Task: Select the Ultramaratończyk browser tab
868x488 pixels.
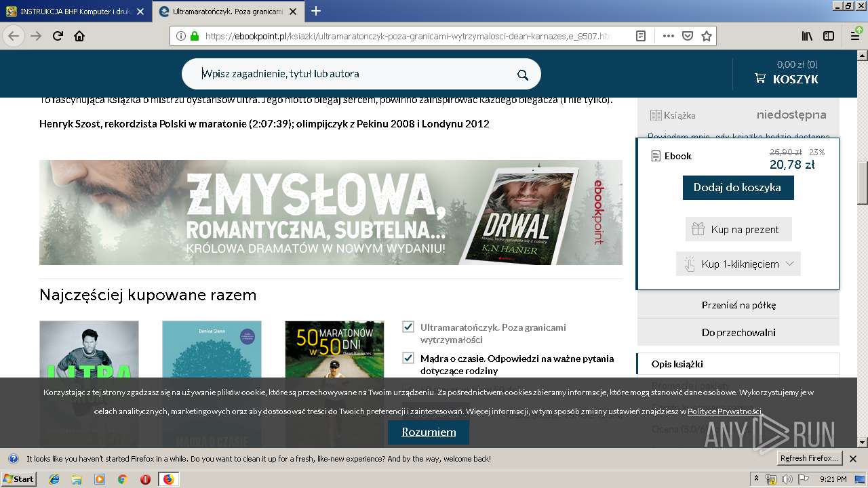Action: click(227, 12)
